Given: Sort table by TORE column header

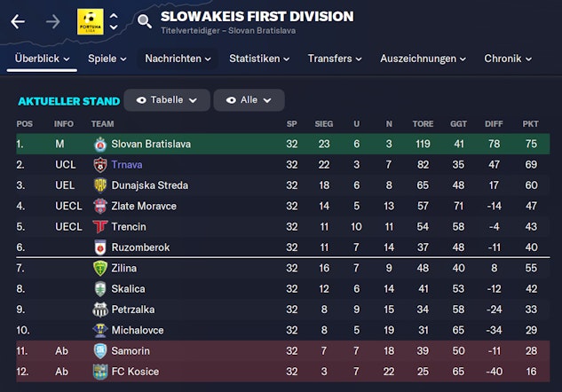Looking at the screenshot, I should click(423, 124).
